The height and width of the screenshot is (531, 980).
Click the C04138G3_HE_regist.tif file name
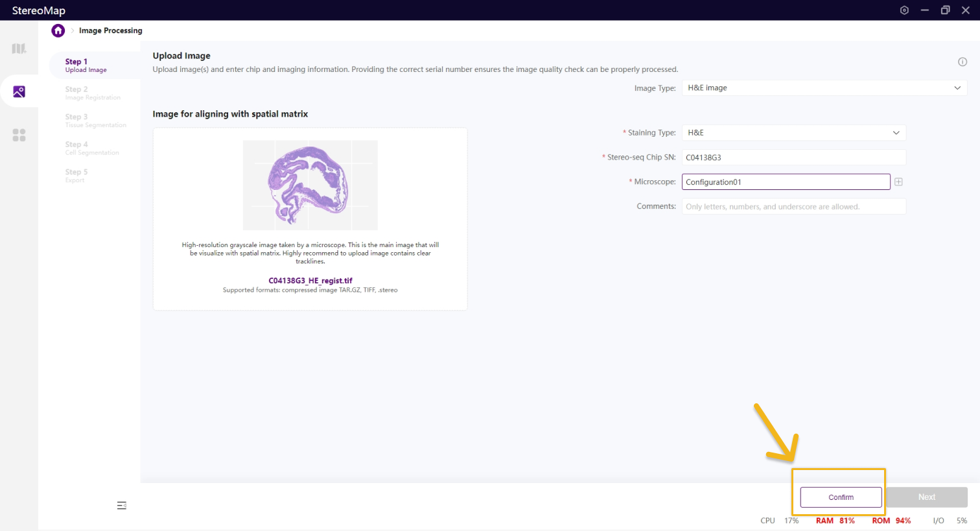coord(310,281)
